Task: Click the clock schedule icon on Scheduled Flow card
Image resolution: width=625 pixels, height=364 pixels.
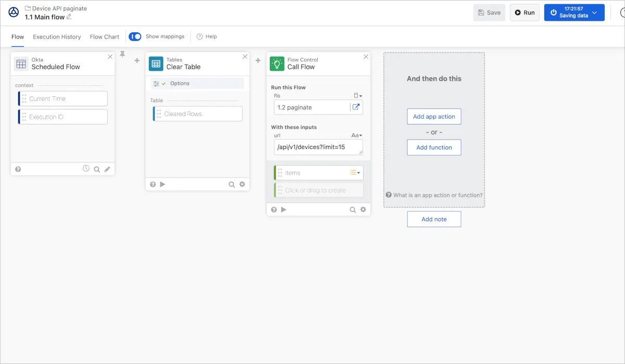Action: pos(86,169)
